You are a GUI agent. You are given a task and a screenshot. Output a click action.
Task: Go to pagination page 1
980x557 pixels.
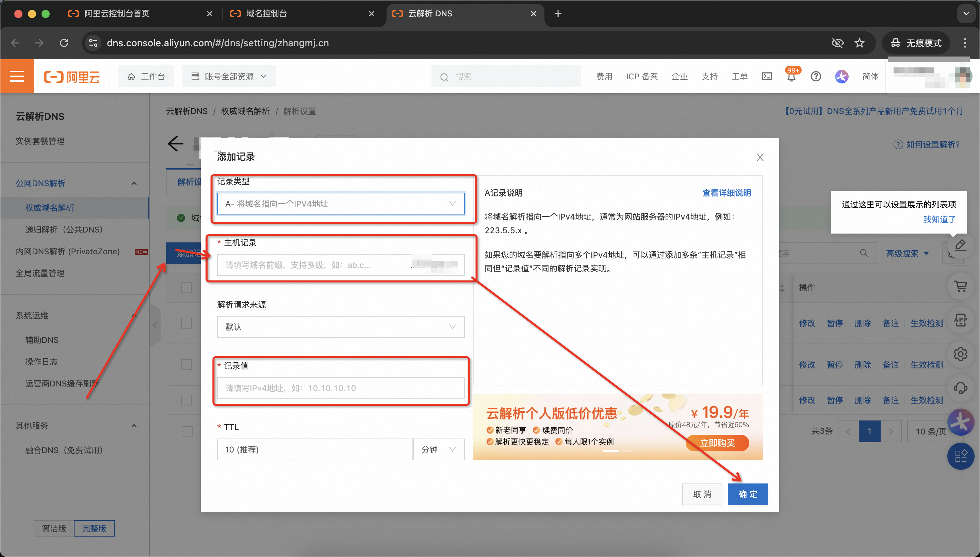click(869, 431)
